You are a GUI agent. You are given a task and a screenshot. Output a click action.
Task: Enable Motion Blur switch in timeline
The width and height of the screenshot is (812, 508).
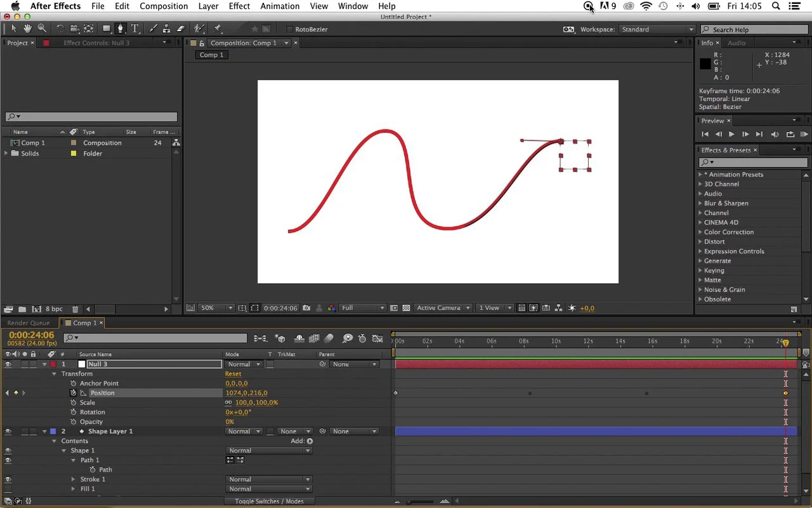click(329, 338)
